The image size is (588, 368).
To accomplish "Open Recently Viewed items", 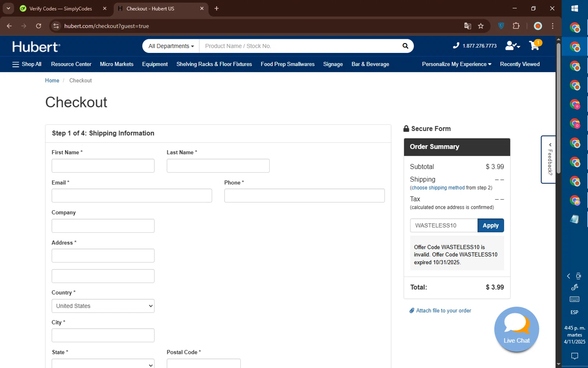I will click(520, 64).
